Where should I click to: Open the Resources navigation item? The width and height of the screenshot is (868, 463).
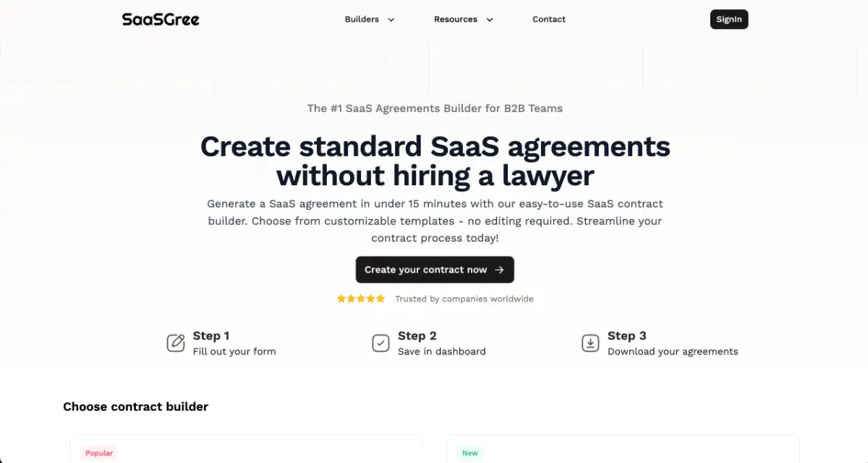tap(457, 20)
